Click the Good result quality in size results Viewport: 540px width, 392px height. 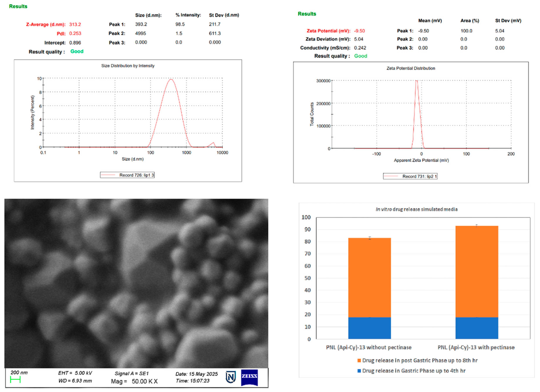point(77,51)
